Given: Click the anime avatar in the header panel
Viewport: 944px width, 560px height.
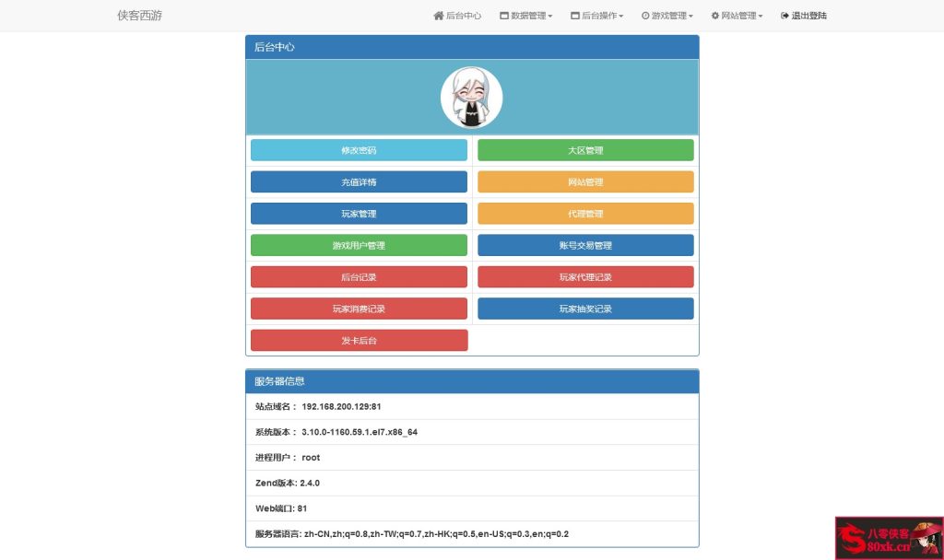Looking at the screenshot, I should [x=472, y=97].
